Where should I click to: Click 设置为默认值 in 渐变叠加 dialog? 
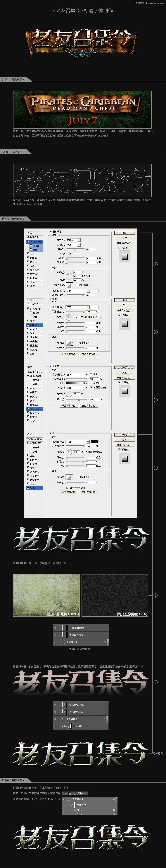point(69,406)
